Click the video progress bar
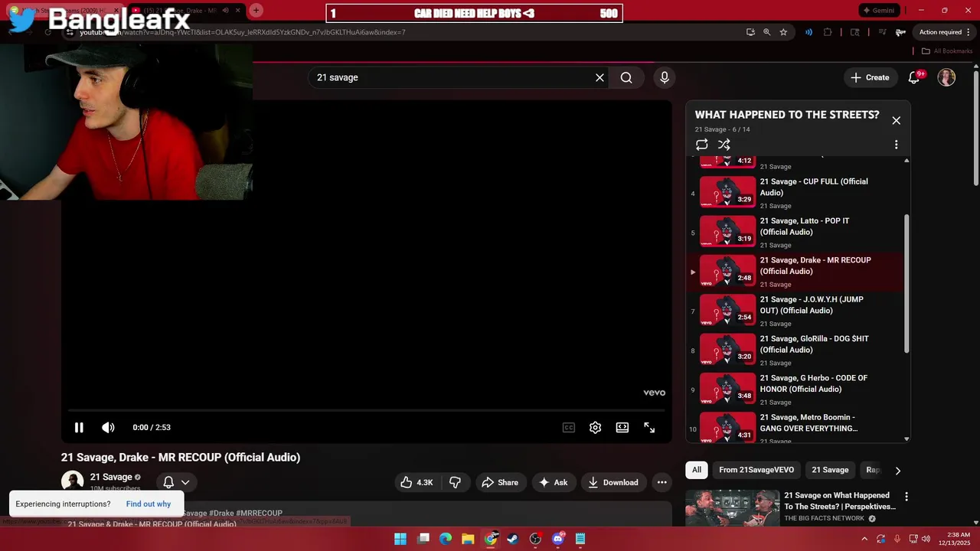The height and width of the screenshot is (551, 980). pos(366,411)
